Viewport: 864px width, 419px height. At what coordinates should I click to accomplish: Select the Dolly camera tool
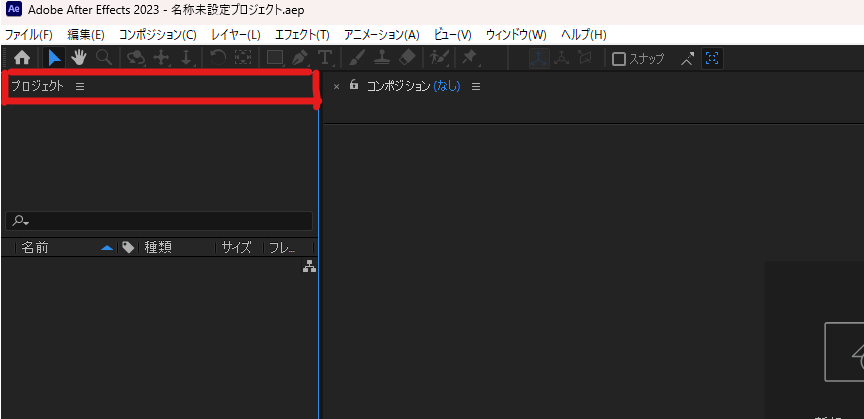[x=186, y=58]
